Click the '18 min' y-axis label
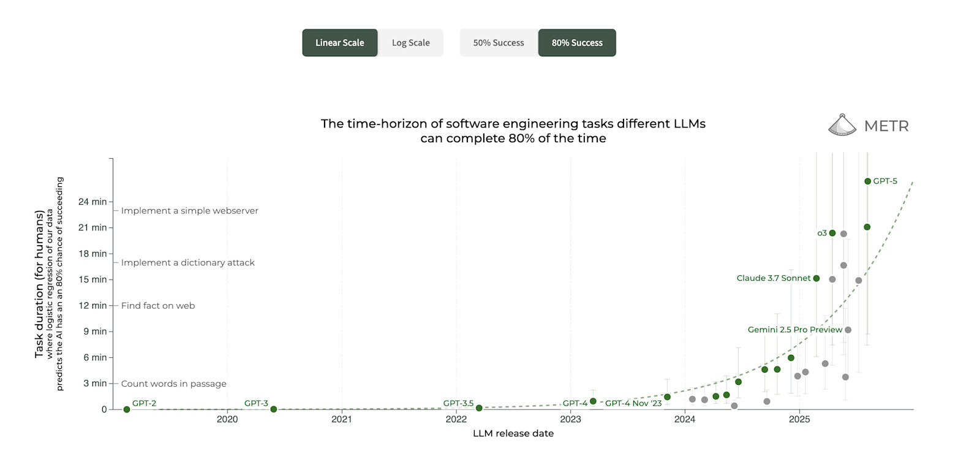This screenshot has height=456, width=980. click(x=92, y=254)
